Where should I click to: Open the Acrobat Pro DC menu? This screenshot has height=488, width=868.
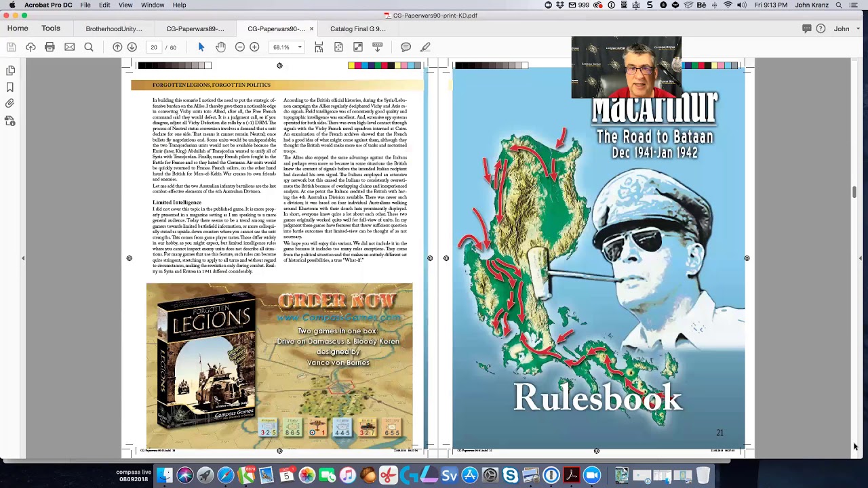pos(48,5)
